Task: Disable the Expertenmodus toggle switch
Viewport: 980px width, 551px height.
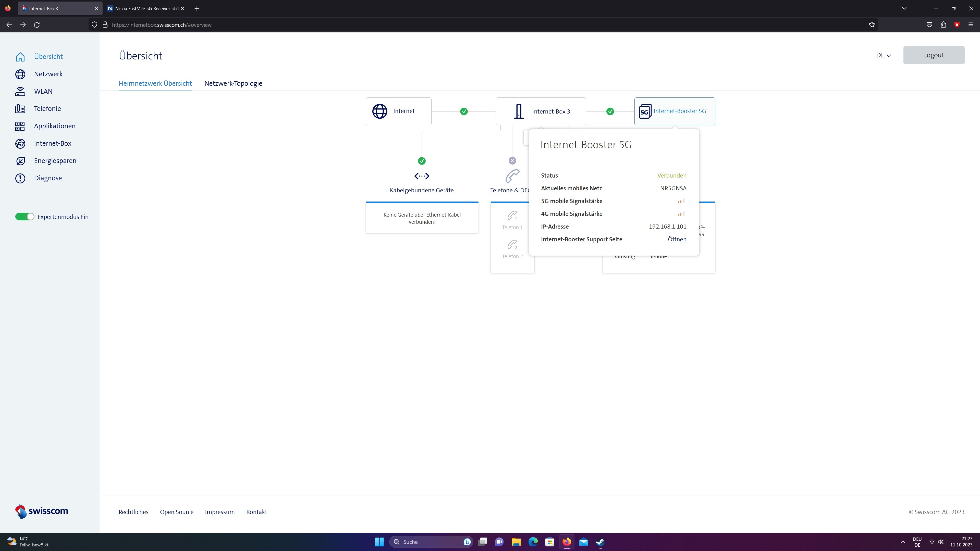Action: [x=25, y=217]
